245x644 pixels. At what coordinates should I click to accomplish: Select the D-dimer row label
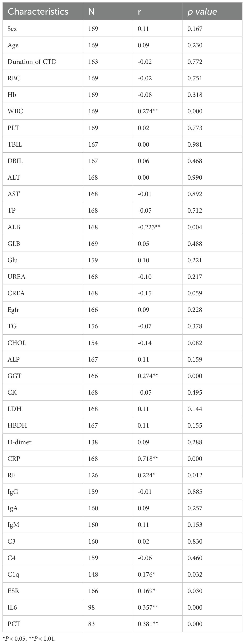[20, 442]
